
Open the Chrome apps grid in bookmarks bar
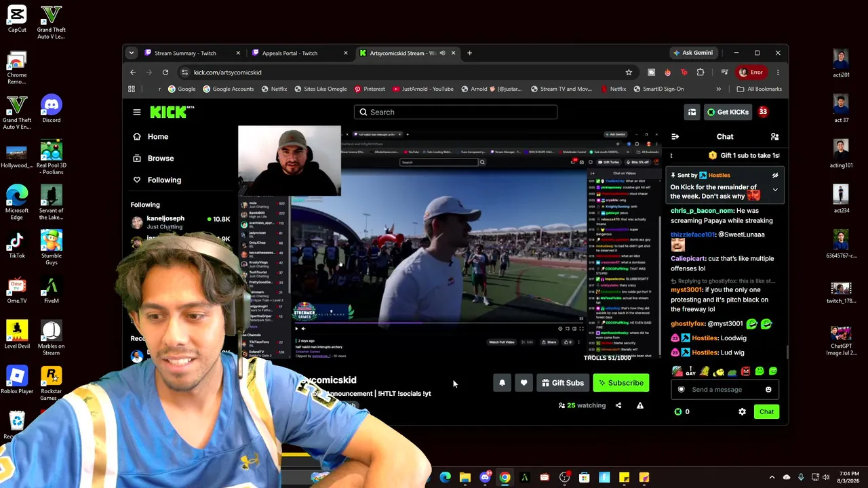[x=132, y=89]
